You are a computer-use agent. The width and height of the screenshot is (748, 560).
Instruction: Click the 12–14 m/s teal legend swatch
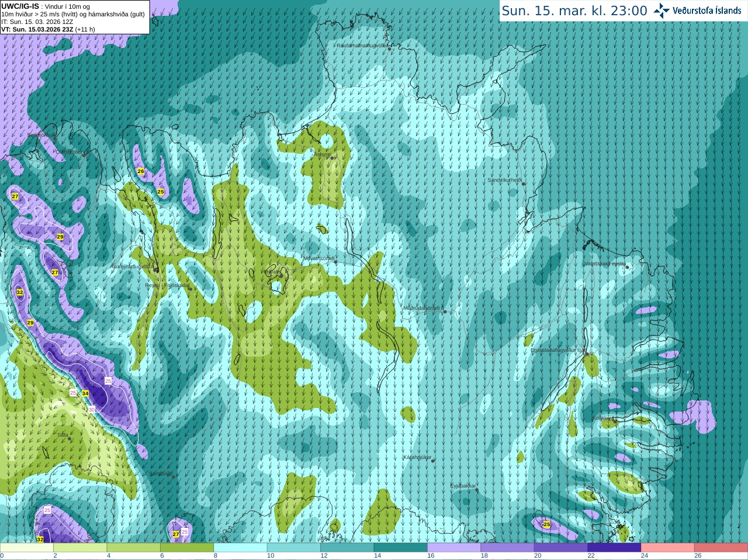[x=347, y=548]
